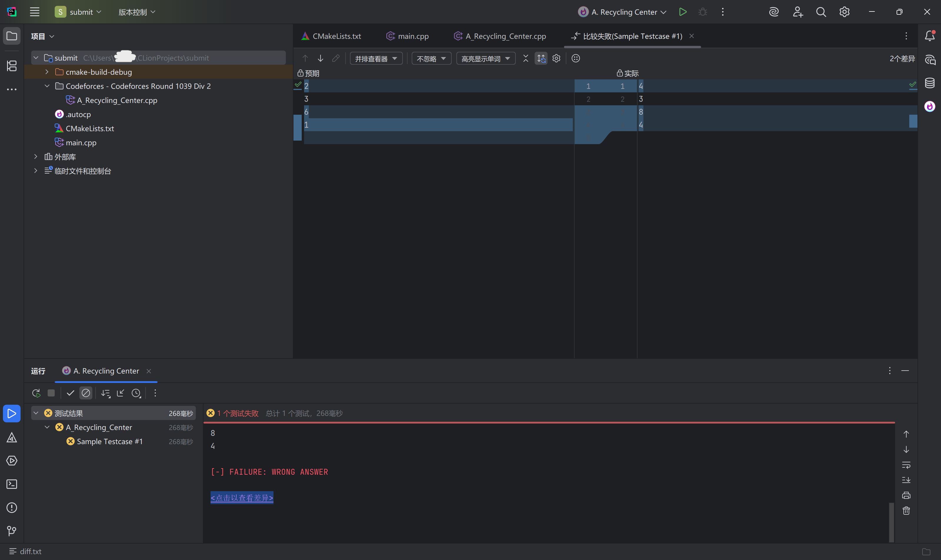Open the Problems tool window icon
Screen dimensions: 941x560
(x=12, y=508)
